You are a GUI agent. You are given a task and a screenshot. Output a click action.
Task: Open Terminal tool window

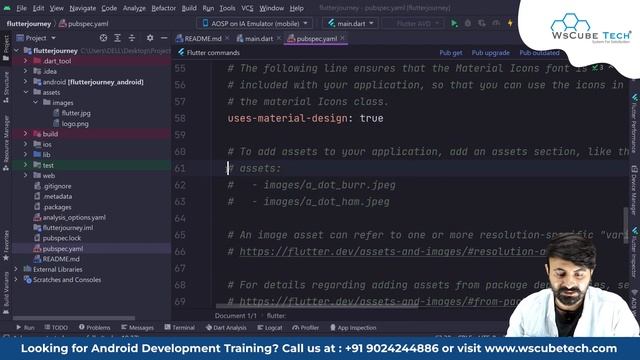[180, 328]
